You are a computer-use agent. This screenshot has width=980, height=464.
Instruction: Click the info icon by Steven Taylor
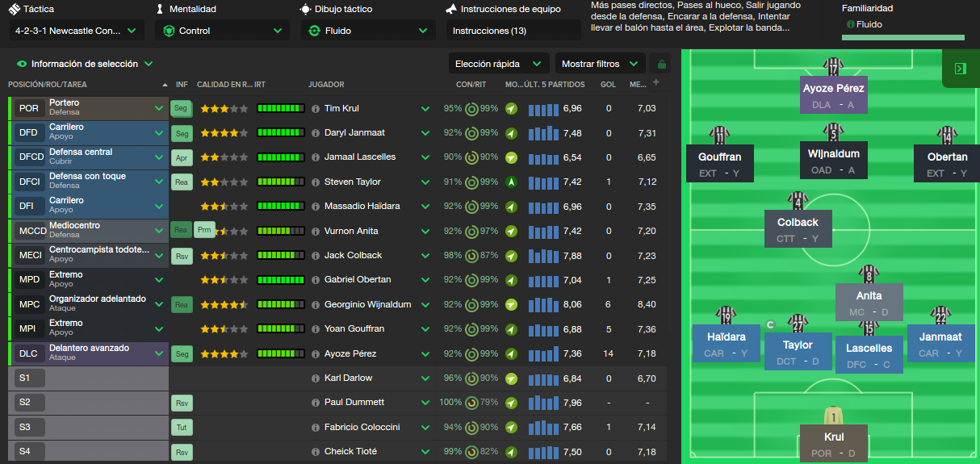[316, 182]
